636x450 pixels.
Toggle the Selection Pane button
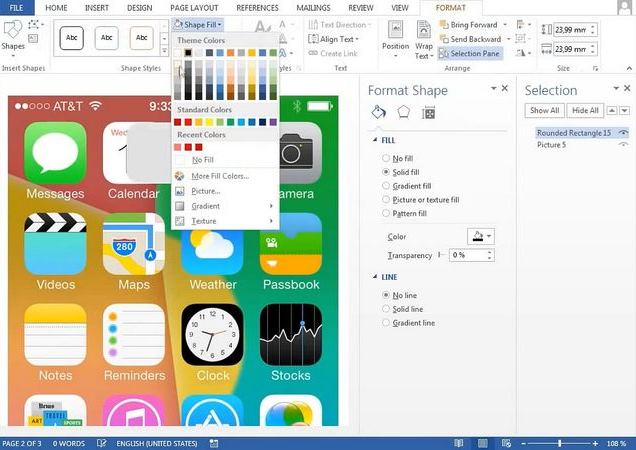pos(470,53)
